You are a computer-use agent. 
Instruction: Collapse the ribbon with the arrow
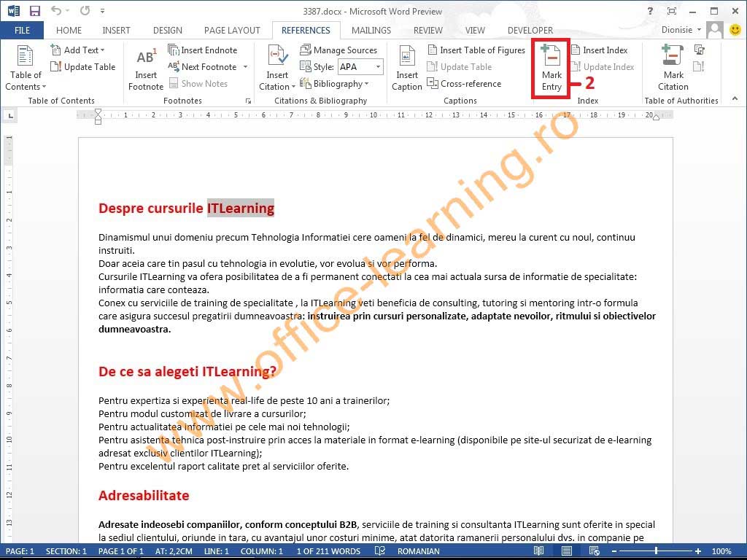tap(735, 98)
